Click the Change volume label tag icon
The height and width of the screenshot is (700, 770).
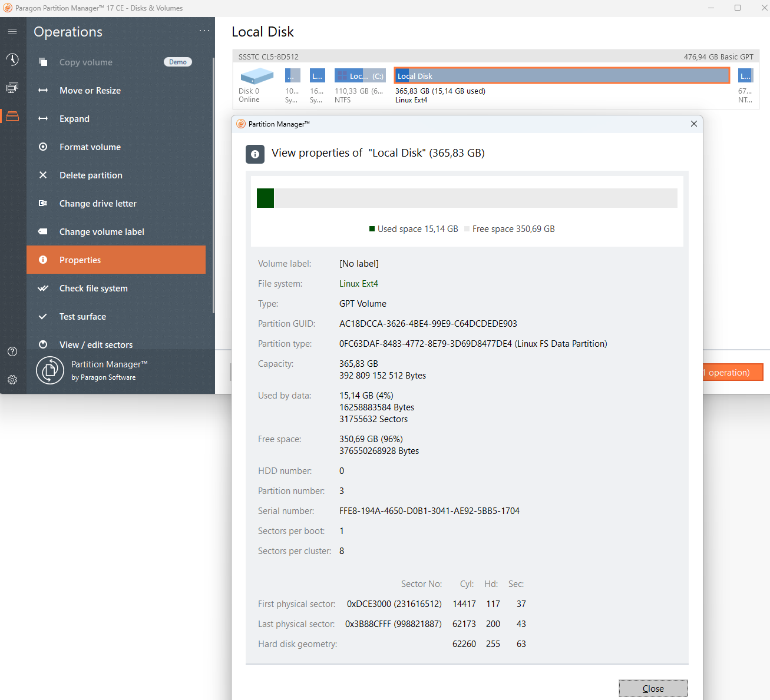point(43,231)
